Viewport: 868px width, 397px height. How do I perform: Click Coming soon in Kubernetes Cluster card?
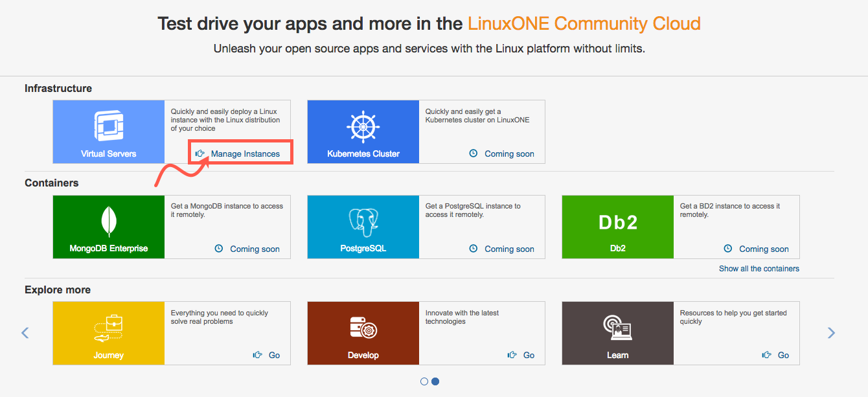(510, 153)
